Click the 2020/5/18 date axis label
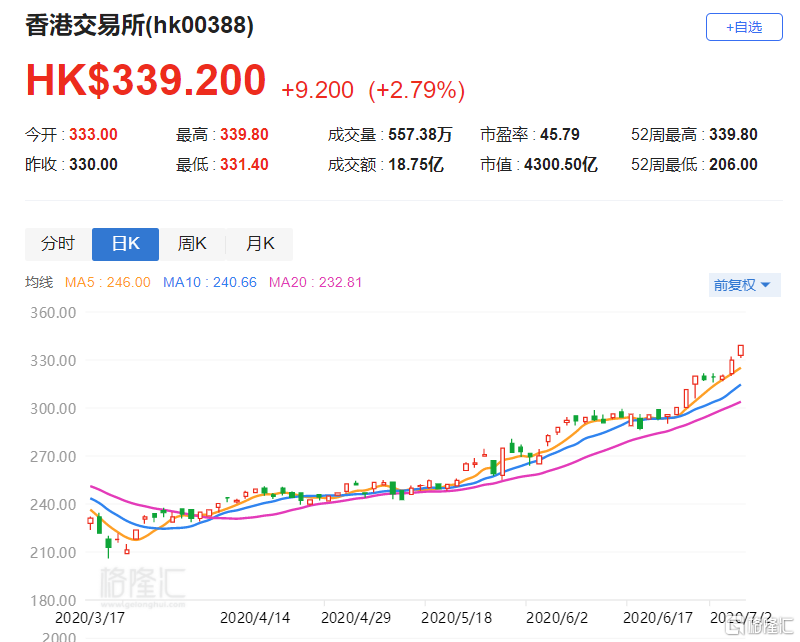 coord(456,618)
